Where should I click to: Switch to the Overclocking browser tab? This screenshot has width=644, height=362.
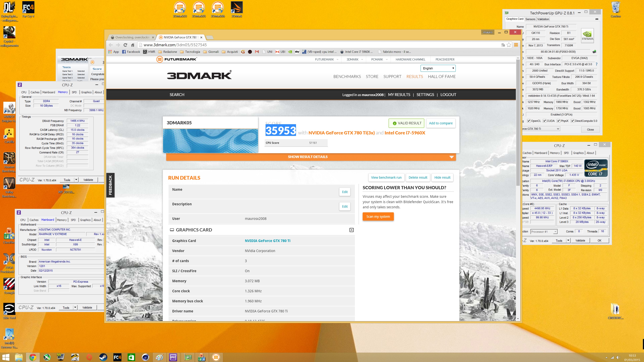[132, 38]
